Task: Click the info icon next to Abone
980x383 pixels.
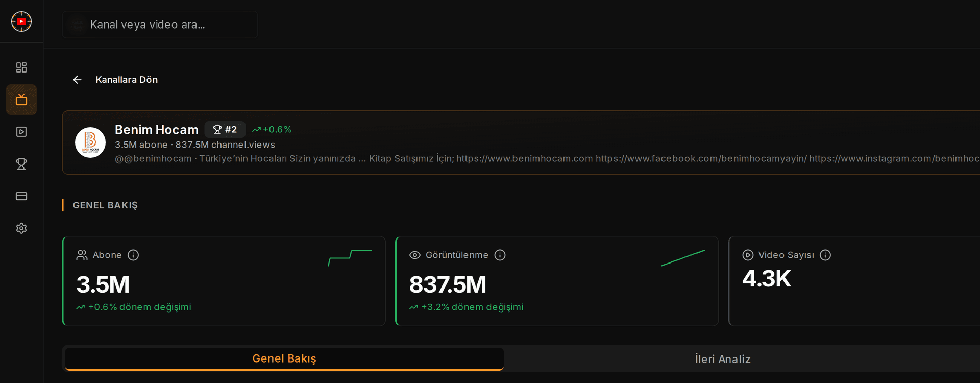Action: coord(133,255)
